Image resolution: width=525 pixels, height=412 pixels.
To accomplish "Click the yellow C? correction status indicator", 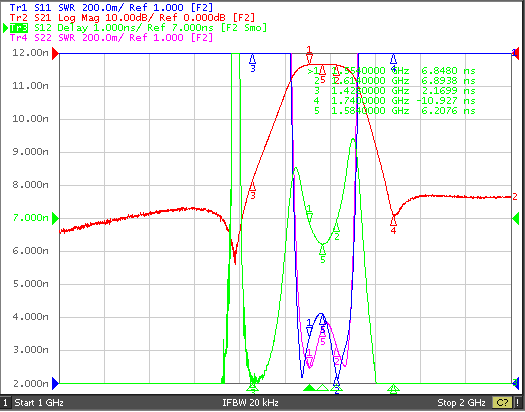I will 502,402.
